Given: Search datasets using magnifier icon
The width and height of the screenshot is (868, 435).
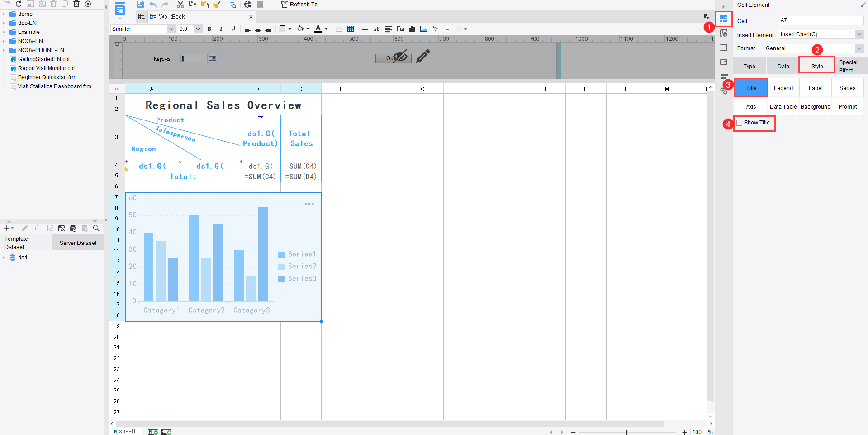Looking at the screenshot, I should click(96, 229).
